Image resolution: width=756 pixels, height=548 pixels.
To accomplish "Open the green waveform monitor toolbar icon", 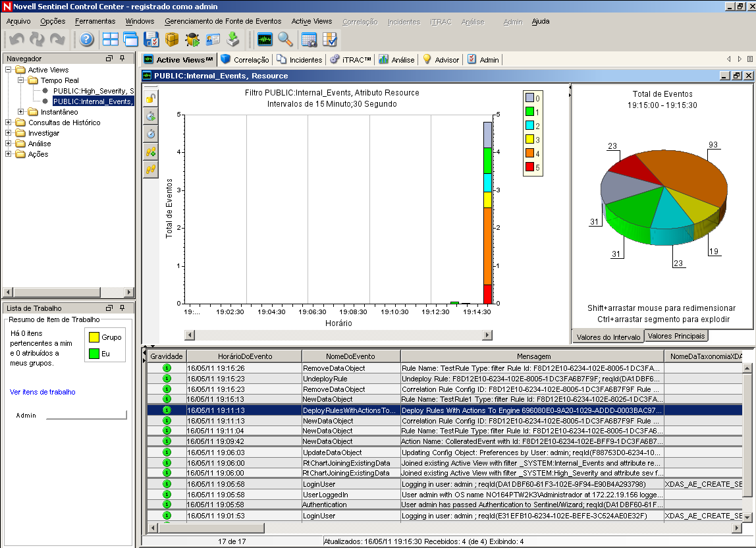I will pyautogui.click(x=265, y=40).
